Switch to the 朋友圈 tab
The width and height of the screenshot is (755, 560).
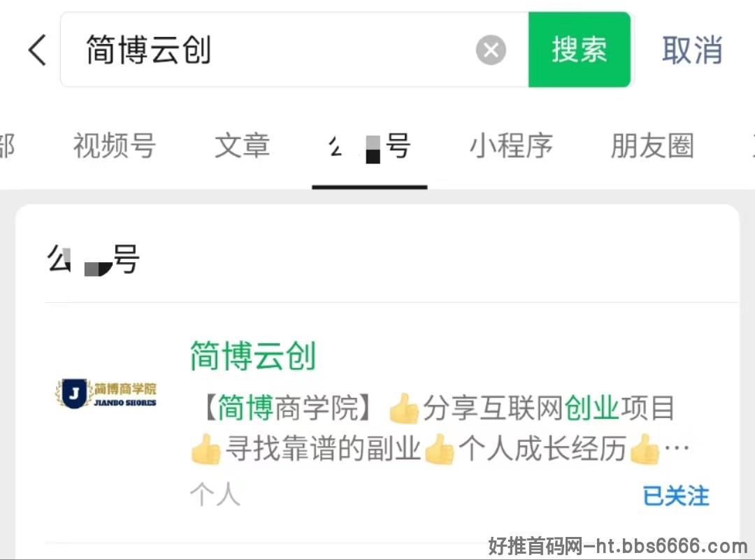pyautogui.click(x=652, y=145)
